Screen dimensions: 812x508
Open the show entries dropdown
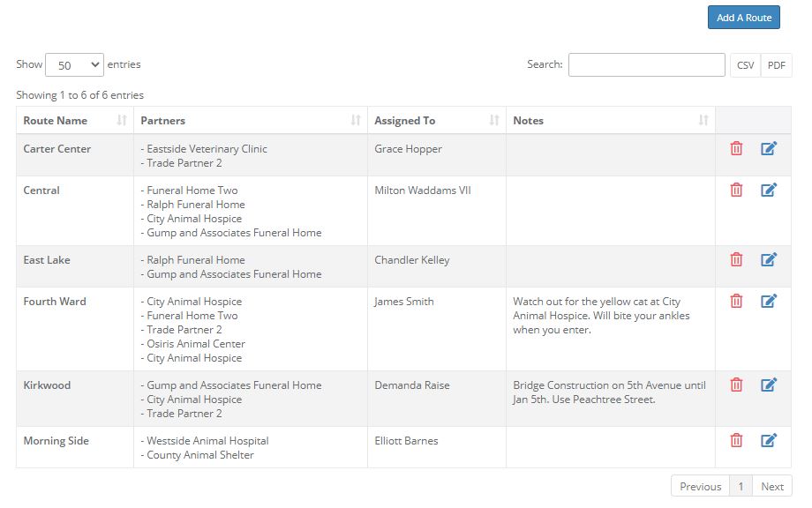(74, 64)
